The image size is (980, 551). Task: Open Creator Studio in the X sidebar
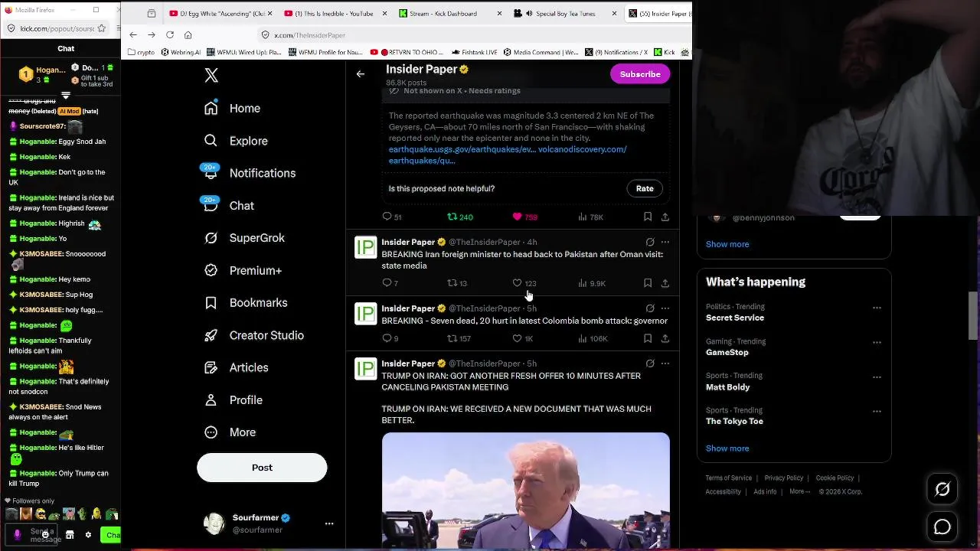[x=254, y=335]
